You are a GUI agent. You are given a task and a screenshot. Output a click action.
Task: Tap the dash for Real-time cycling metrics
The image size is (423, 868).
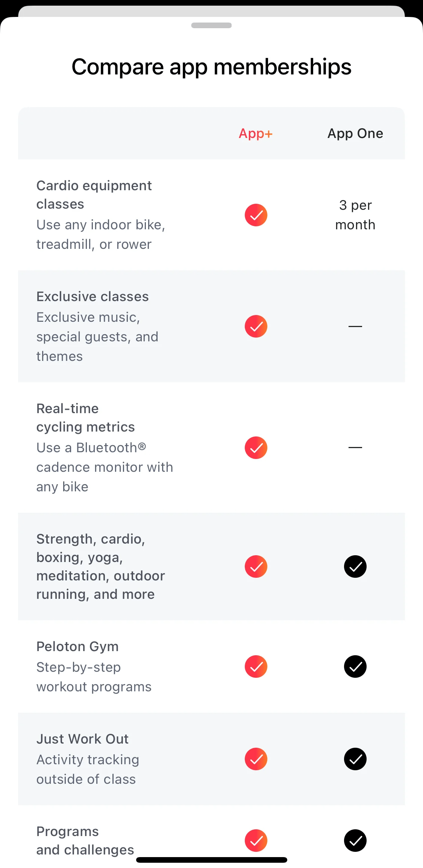355,447
